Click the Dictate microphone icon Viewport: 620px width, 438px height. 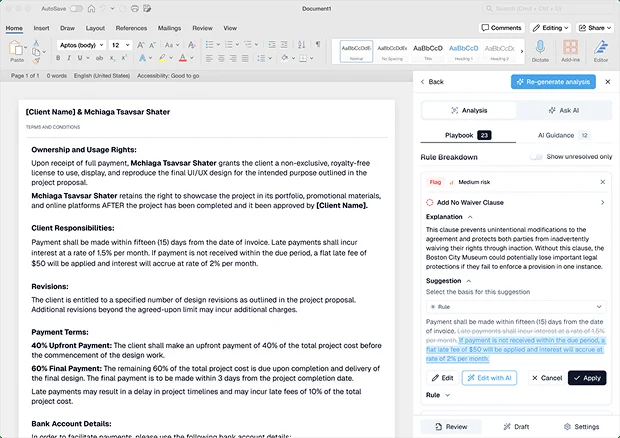(x=540, y=47)
